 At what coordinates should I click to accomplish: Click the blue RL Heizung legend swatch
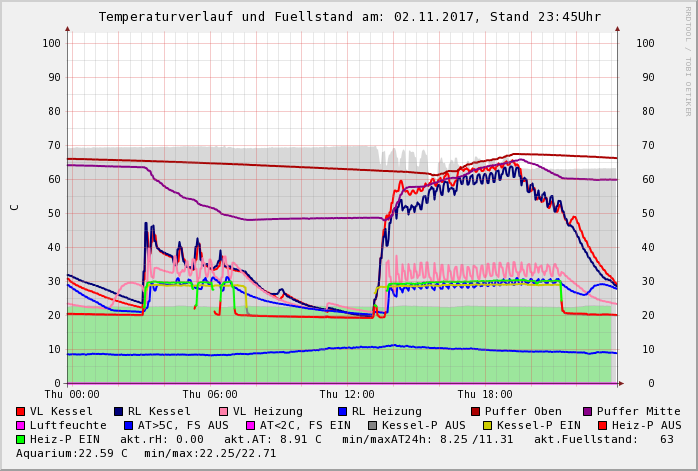click(x=342, y=411)
